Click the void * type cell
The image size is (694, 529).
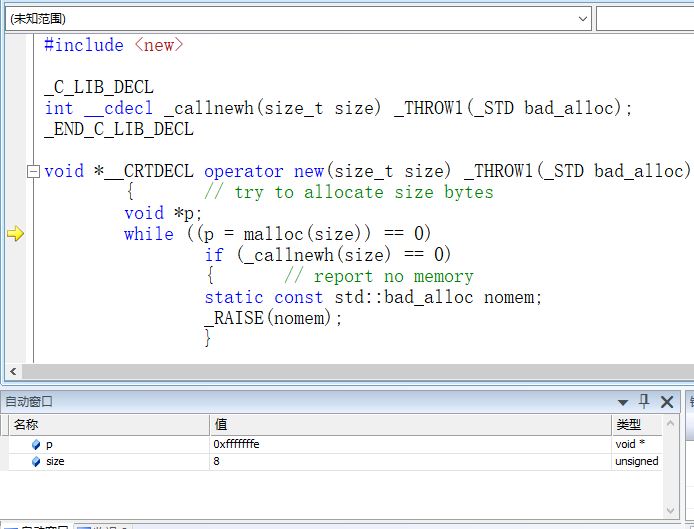[x=637, y=444]
